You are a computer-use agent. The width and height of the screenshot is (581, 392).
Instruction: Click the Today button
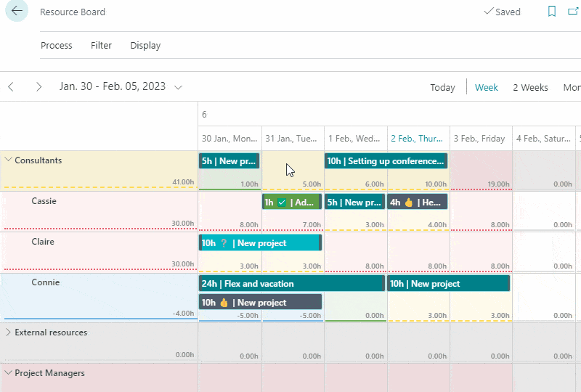click(x=442, y=87)
